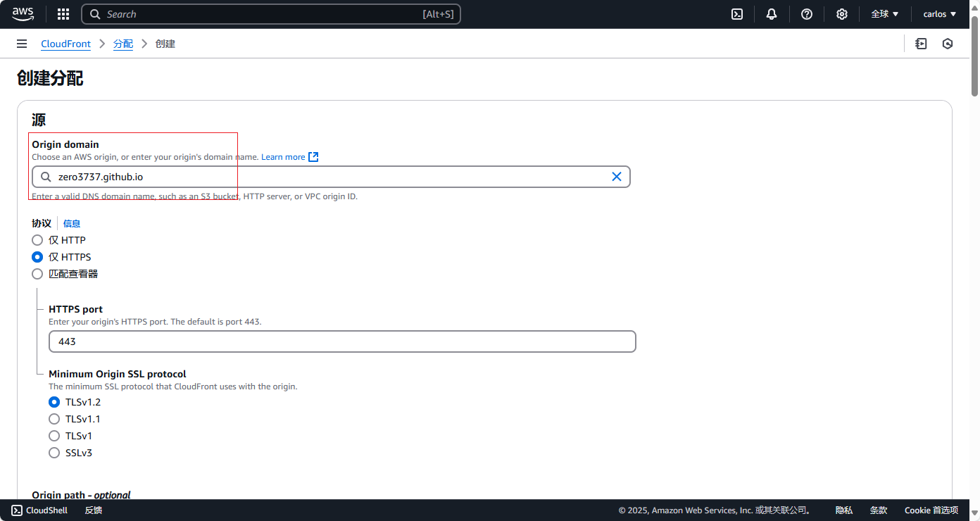The image size is (980, 521).
Task: Click the Minimum Origin SSL protocol label
Action: 118,374
